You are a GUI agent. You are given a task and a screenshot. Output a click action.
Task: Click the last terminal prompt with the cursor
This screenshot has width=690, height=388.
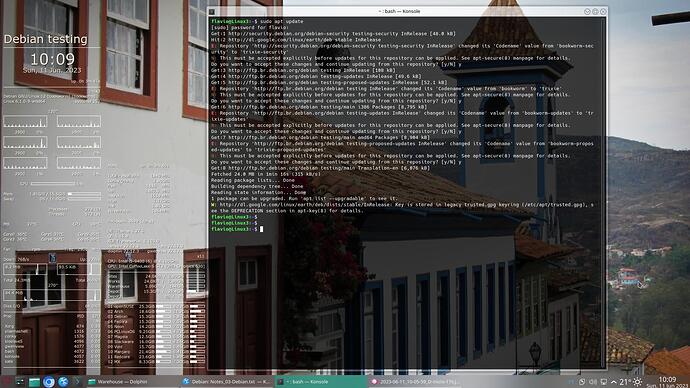(237, 229)
